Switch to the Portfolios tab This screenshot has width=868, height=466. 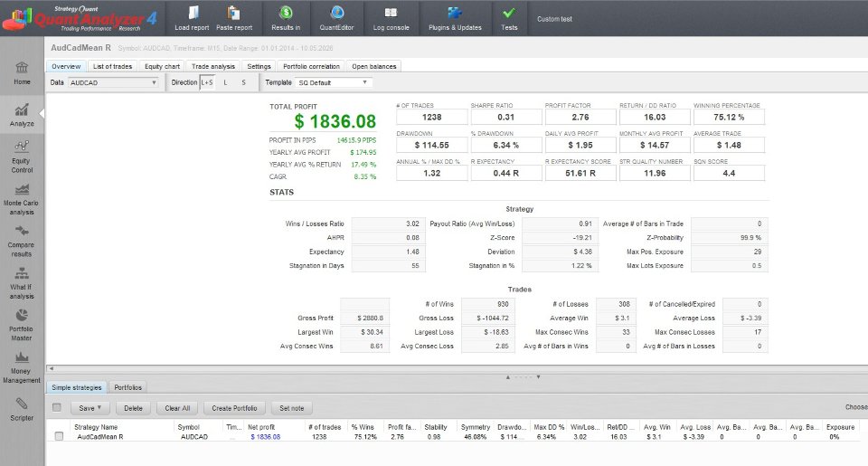click(x=127, y=387)
